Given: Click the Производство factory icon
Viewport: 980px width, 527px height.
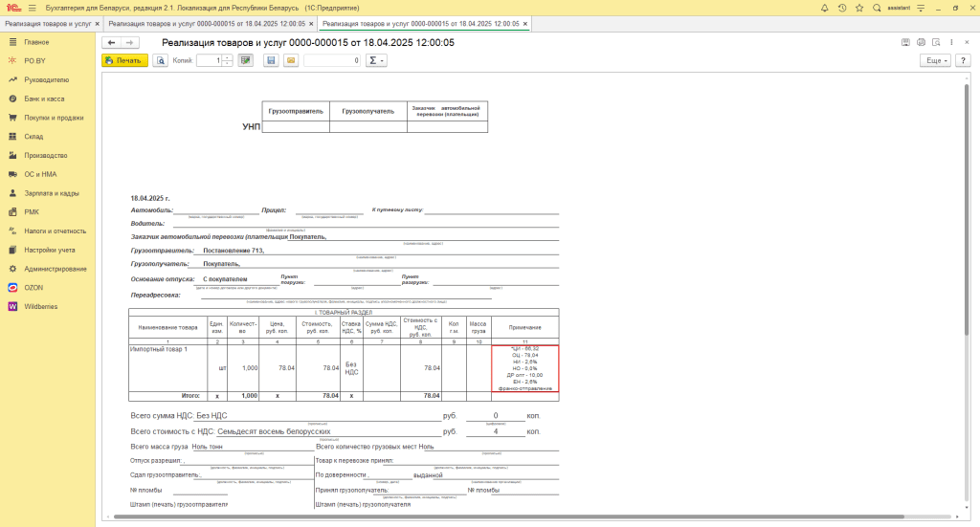Looking at the screenshot, I should 12,155.
